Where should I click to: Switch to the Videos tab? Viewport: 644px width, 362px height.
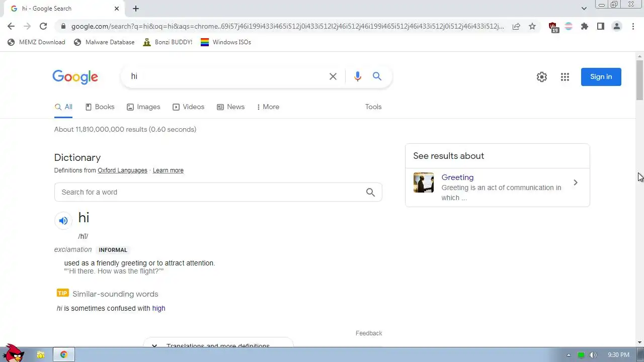click(189, 107)
